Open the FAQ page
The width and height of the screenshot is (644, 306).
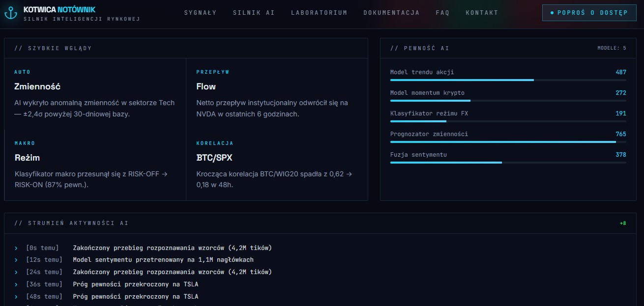click(x=442, y=12)
